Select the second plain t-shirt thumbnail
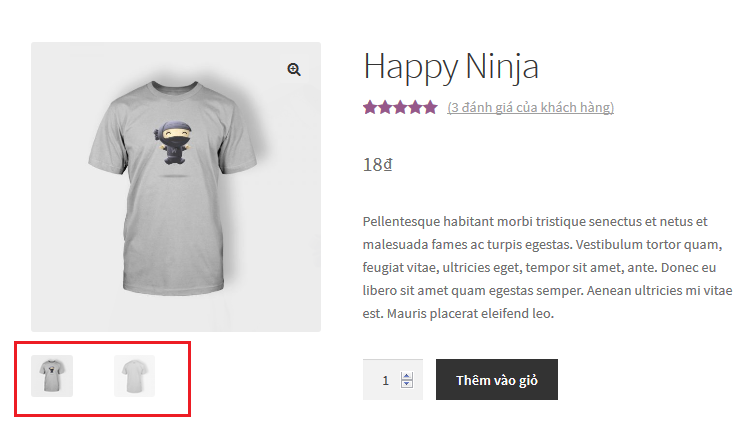Screen dimensions: 751x435 pyautogui.click(x=134, y=376)
